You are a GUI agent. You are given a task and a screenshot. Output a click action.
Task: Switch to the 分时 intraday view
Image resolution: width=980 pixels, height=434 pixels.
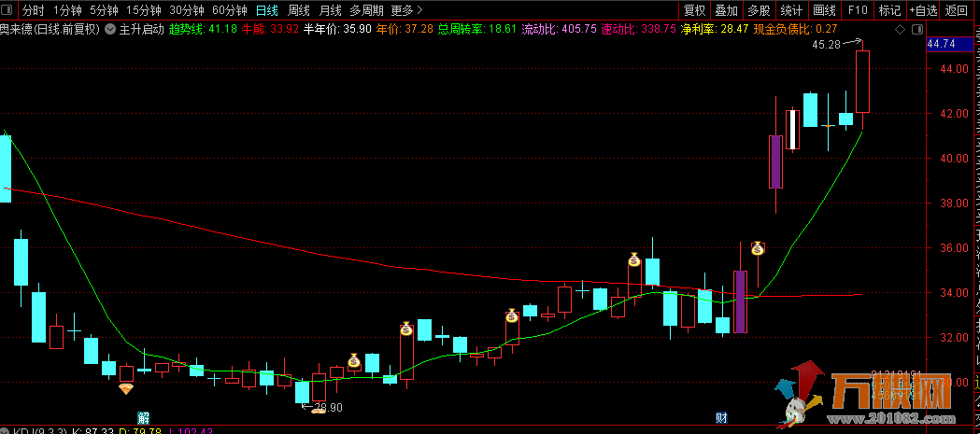33,11
